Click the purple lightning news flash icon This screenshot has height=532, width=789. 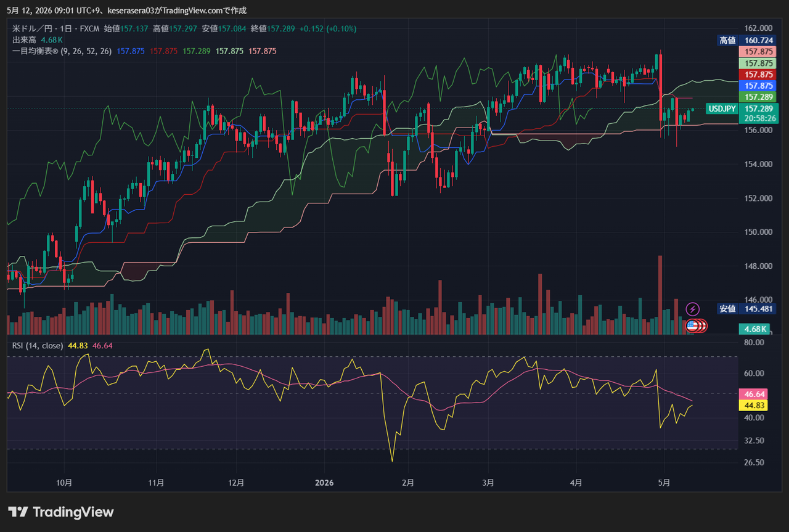693,309
